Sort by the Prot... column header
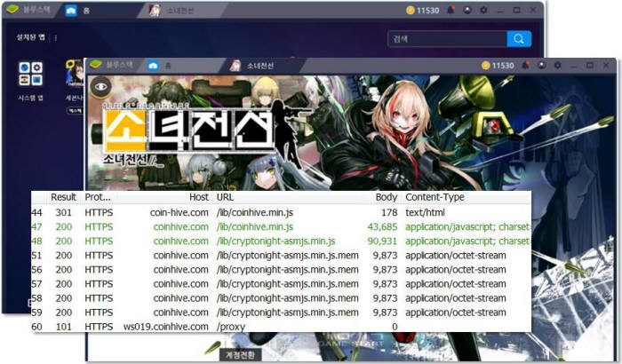622x364 pixels. pos(98,197)
